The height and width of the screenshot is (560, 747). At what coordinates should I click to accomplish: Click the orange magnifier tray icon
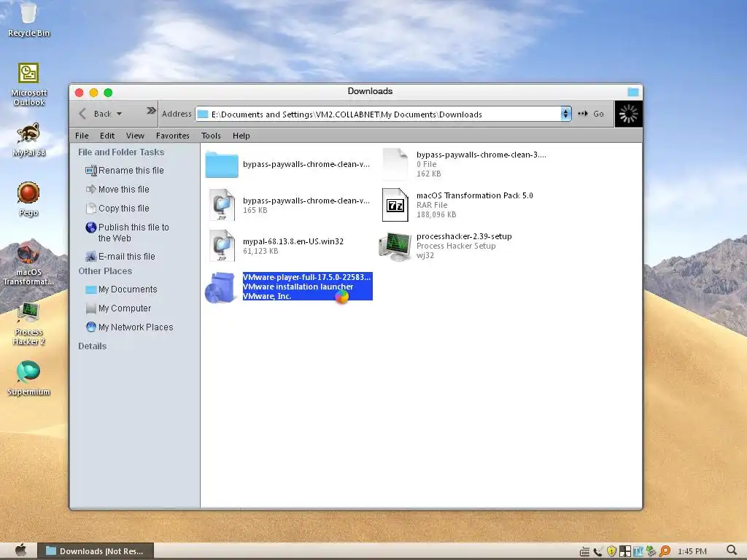tap(665, 551)
